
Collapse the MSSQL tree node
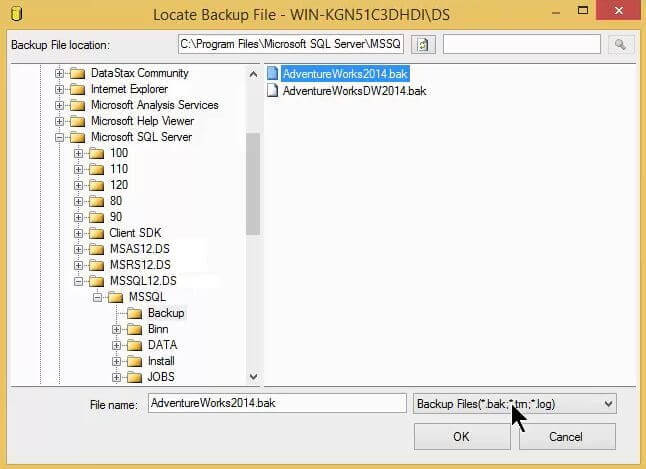(x=97, y=298)
